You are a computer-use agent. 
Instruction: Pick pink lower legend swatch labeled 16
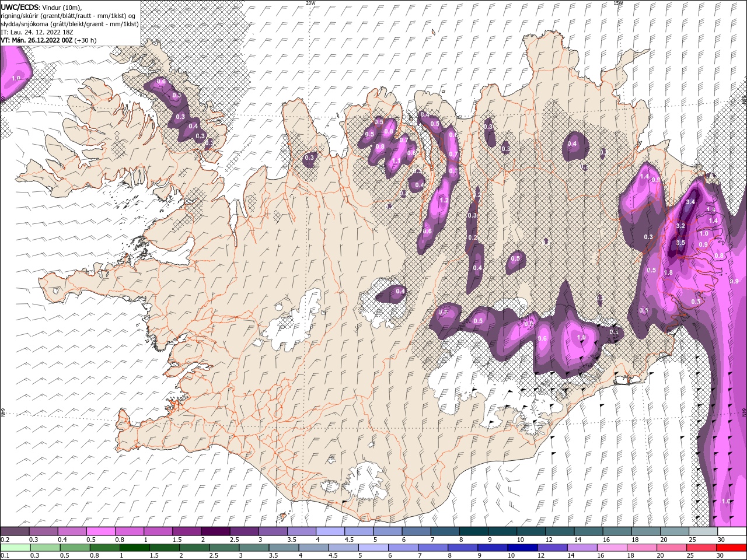pos(612,548)
